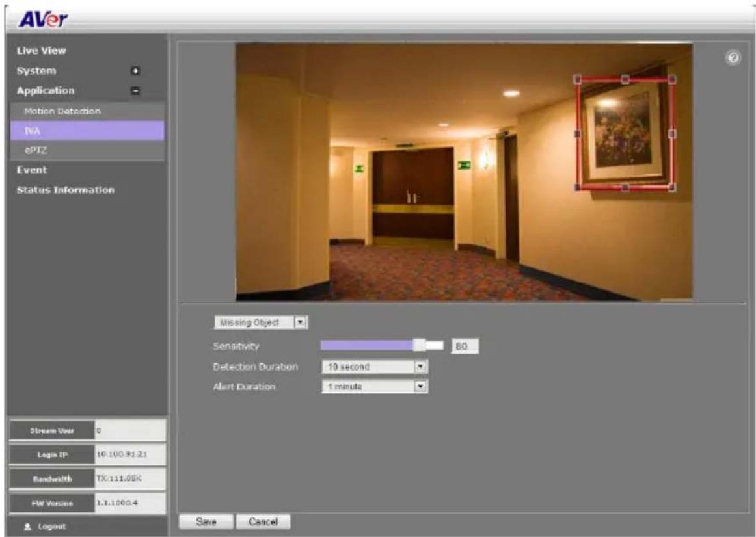Image resolution: width=756 pixels, height=537 pixels.
Task: Click the FW Version label
Action: 52,503
